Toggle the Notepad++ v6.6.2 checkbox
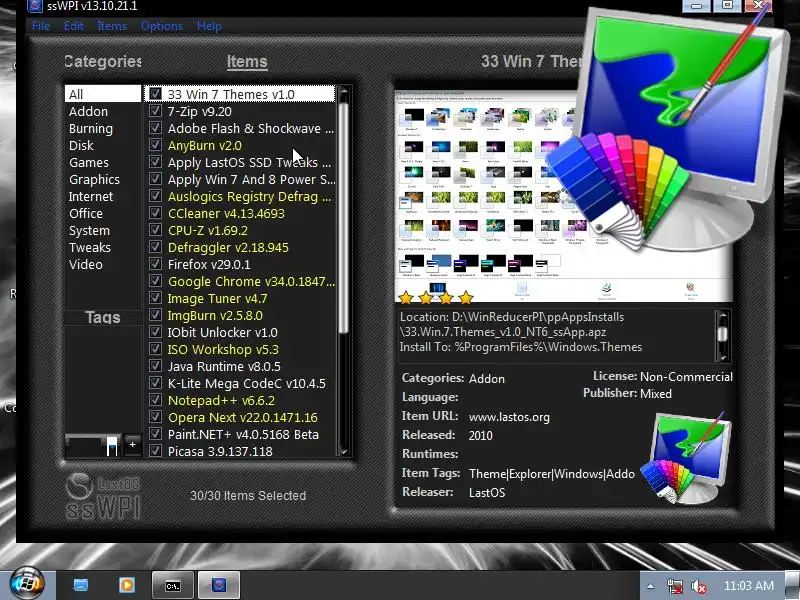Viewport: 800px width, 600px height. pos(155,400)
